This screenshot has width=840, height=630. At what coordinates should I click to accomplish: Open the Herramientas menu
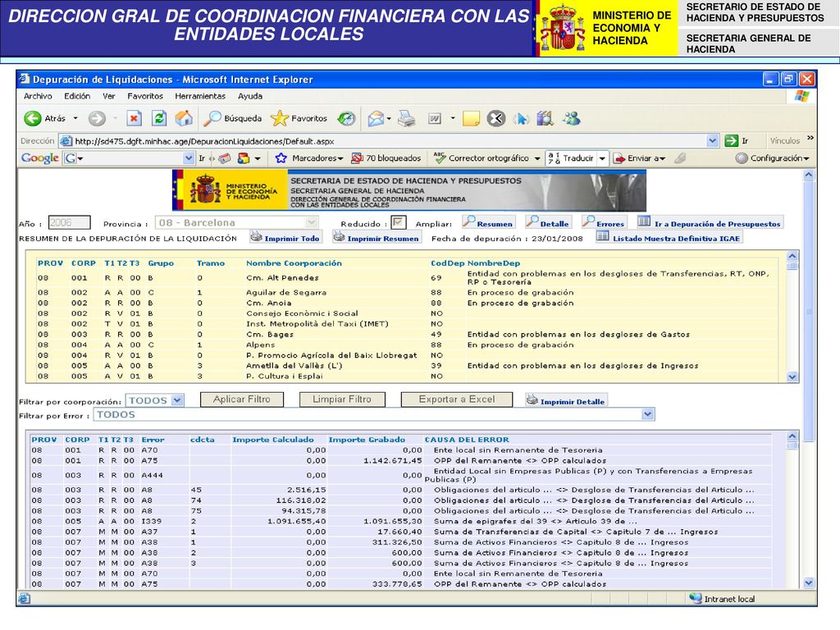[x=200, y=97]
